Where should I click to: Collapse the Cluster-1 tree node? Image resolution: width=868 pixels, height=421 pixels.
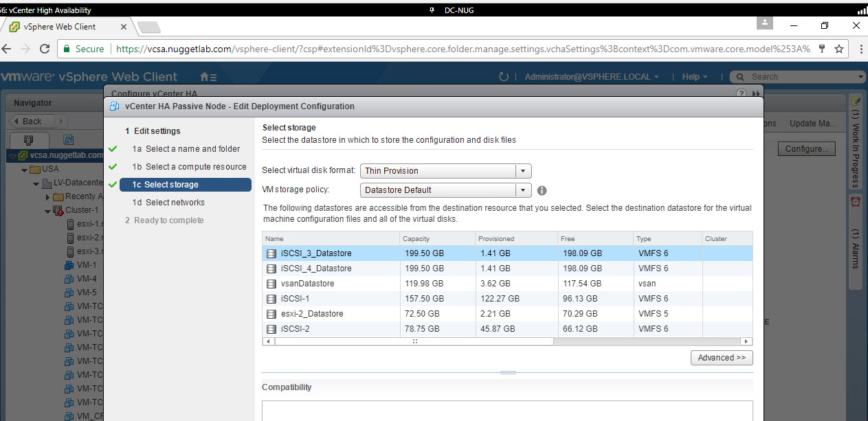pyautogui.click(x=48, y=210)
